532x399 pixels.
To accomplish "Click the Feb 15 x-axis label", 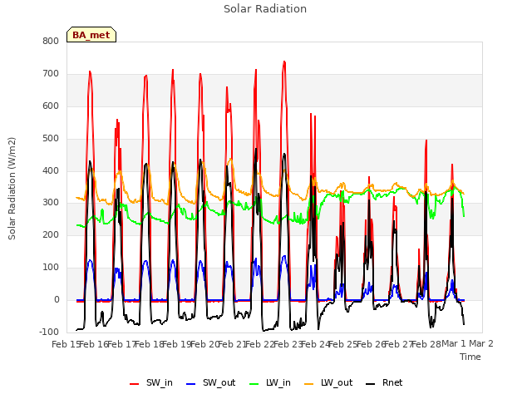I will pos(66,344).
